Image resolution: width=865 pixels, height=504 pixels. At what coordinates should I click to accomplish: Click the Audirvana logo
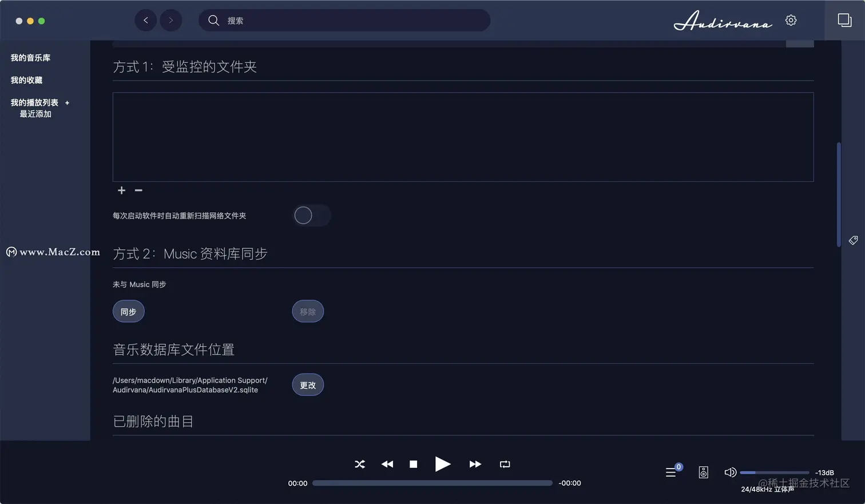point(723,21)
